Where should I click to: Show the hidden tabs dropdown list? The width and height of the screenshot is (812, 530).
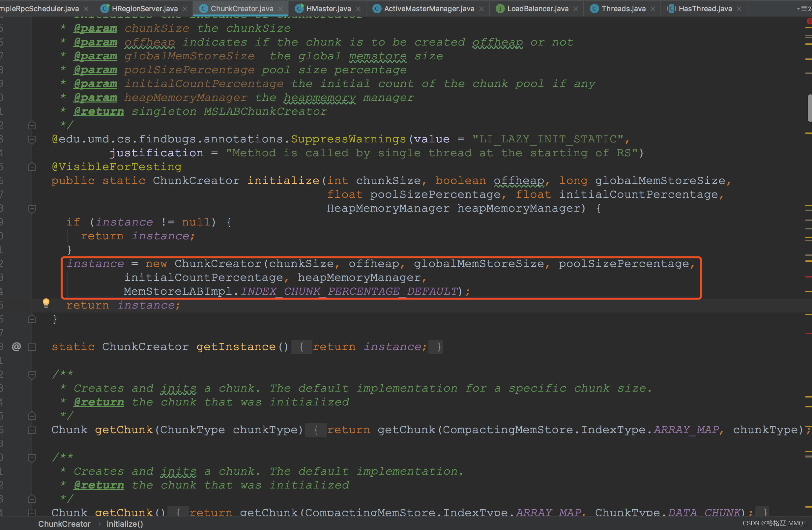pyautogui.click(x=803, y=9)
